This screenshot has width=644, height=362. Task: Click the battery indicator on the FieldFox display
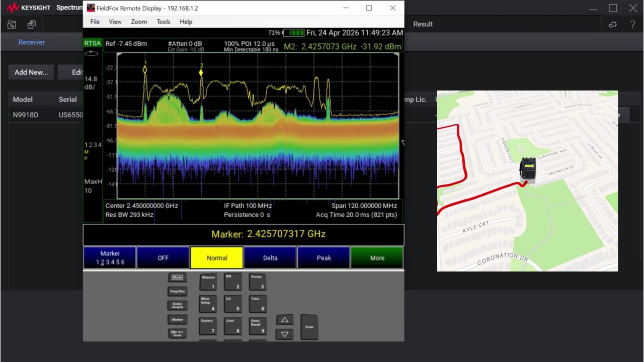click(294, 33)
